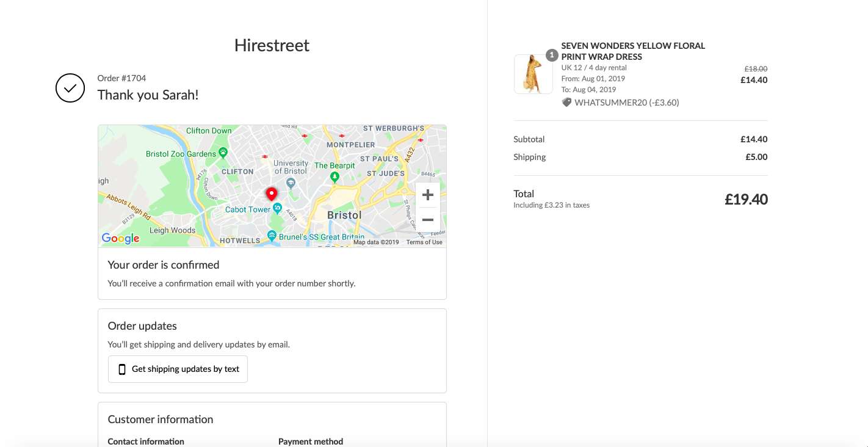The width and height of the screenshot is (868, 447).
Task: Click the red location pin on map
Action: (x=272, y=194)
